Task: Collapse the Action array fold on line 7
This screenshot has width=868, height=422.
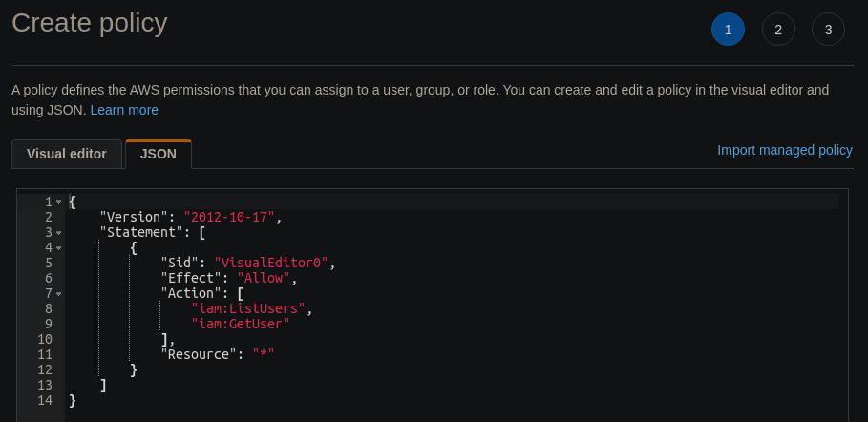Action: [x=58, y=293]
